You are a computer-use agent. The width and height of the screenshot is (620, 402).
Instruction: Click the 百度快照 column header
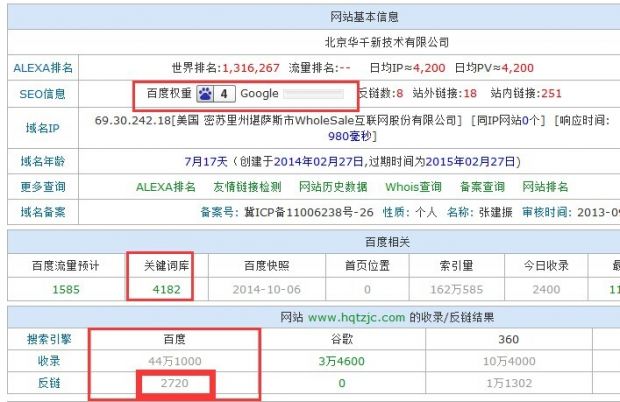coord(267,266)
